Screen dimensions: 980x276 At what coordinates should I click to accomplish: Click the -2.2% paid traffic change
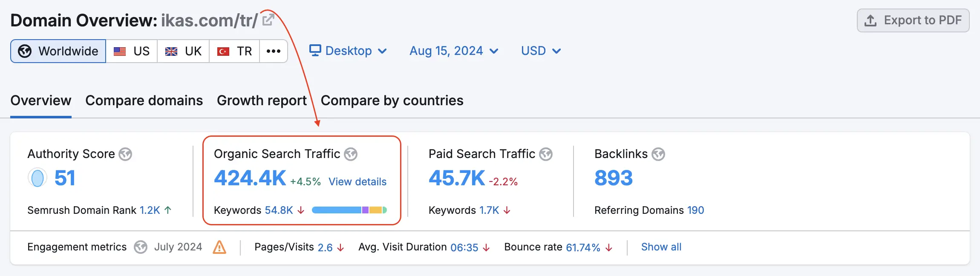[503, 182]
